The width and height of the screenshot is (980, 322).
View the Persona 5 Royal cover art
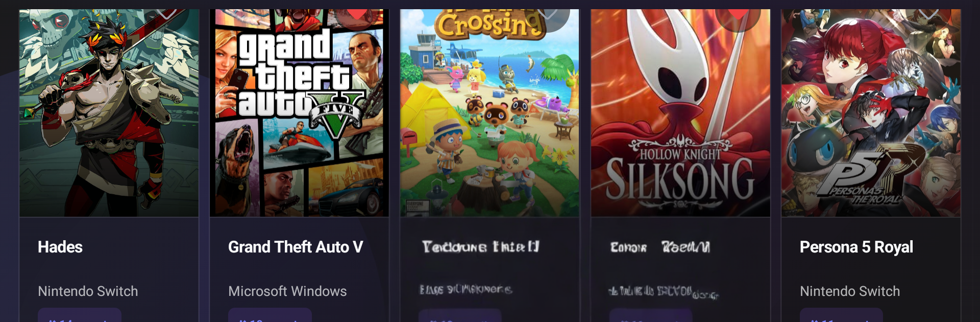click(871, 113)
